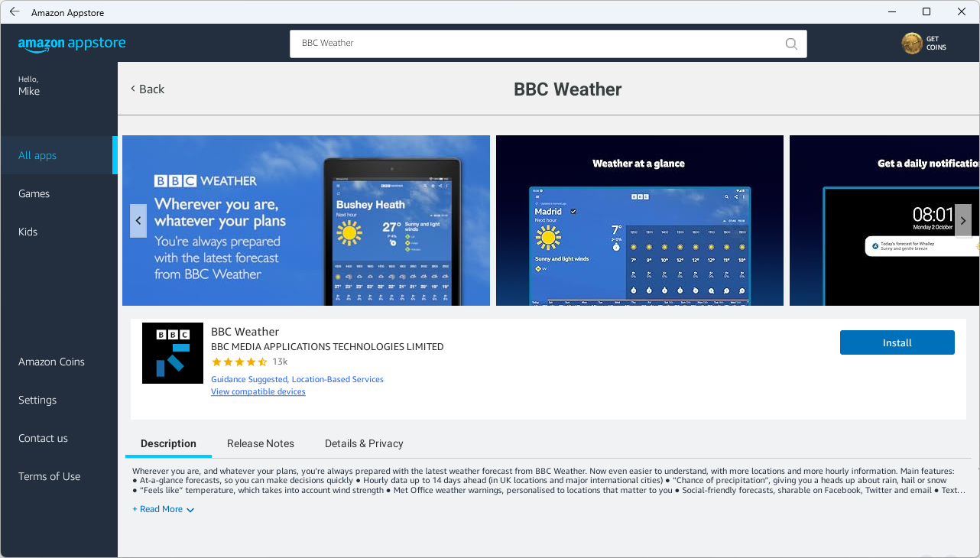Click the window back arrow in title bar
Screen dimensions: 980x558
click(15, 12)
